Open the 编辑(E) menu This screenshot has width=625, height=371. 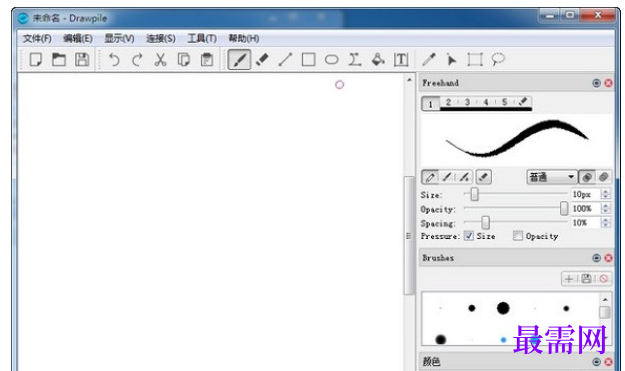click(78, 38)
